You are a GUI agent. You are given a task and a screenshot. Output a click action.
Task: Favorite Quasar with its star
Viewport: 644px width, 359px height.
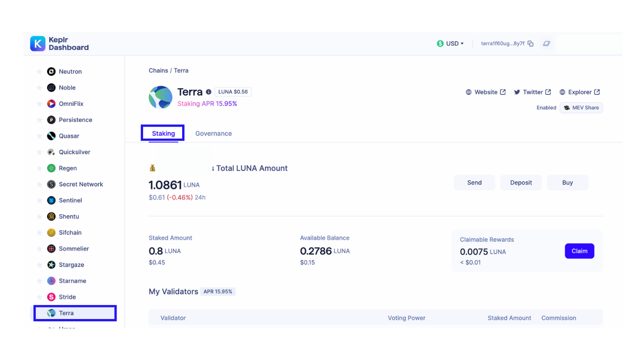pyautogui.click(x=39, y=136)
